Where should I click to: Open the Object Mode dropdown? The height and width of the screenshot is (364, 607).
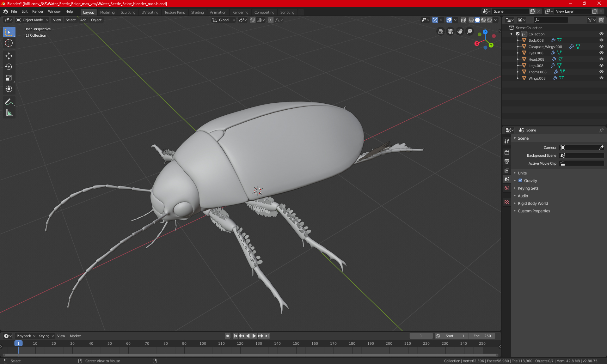(x=33, y=20)
